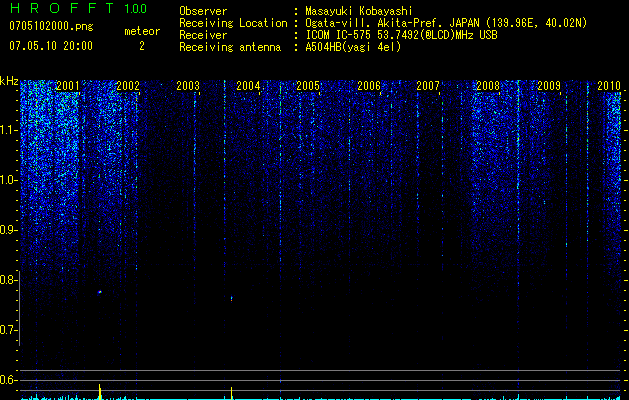Click the 2007 time marker
The height and width of the screenshot is (400, 629).
pyautogui.click(x=428, y=86)
